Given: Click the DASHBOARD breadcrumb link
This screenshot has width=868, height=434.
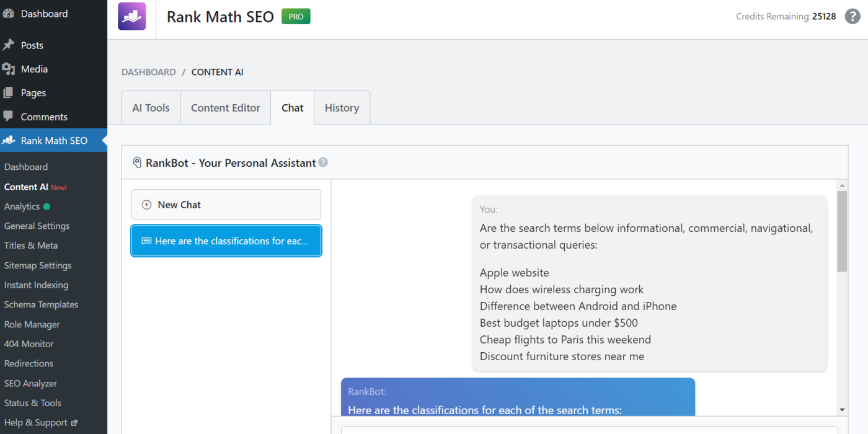Looking at the screenshot, I should 148,72.
